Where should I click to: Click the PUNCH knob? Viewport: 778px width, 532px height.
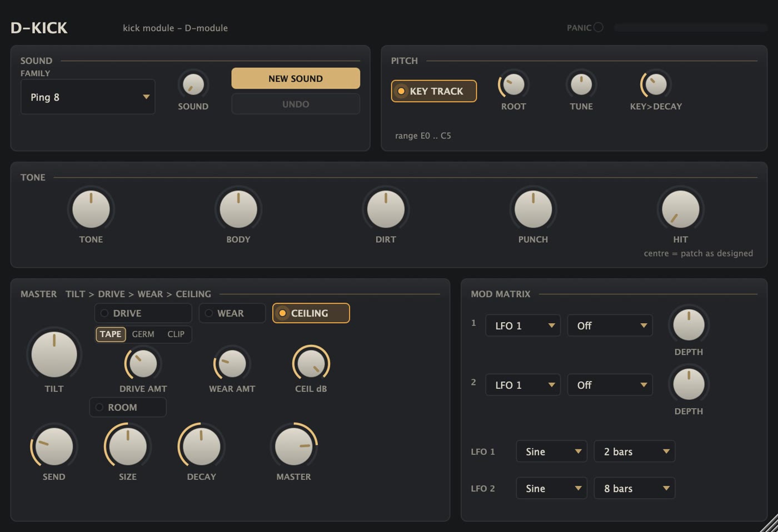(533, 209)
